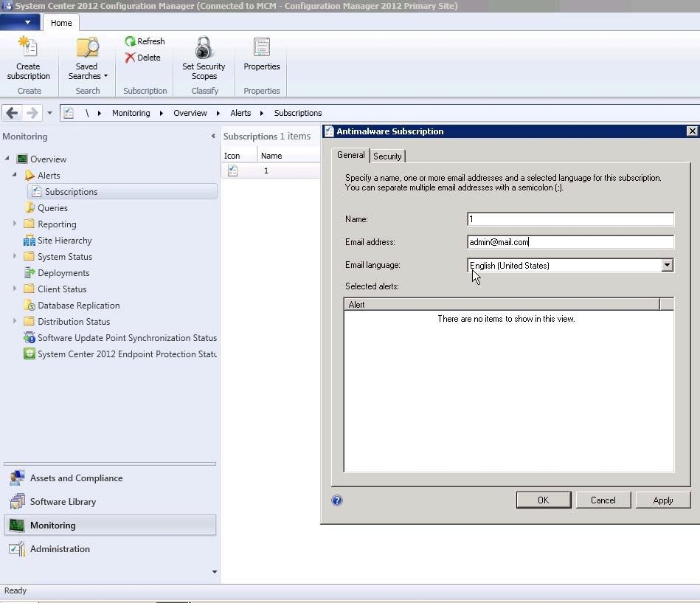700x603 pixels.
Task: Click the subscription row icon for item 1
Action: 232,170
